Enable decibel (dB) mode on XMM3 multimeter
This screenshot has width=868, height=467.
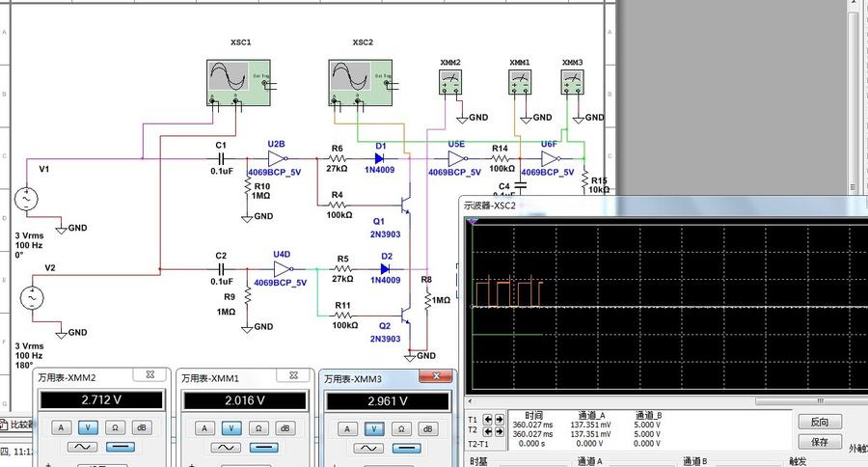(x=426, y=427)
